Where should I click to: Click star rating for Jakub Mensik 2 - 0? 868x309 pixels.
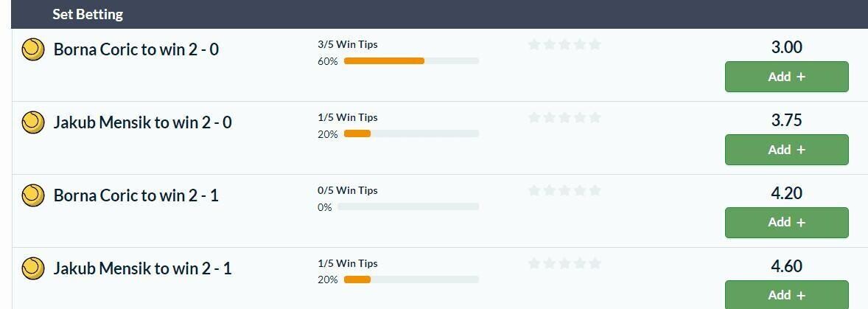564,117
